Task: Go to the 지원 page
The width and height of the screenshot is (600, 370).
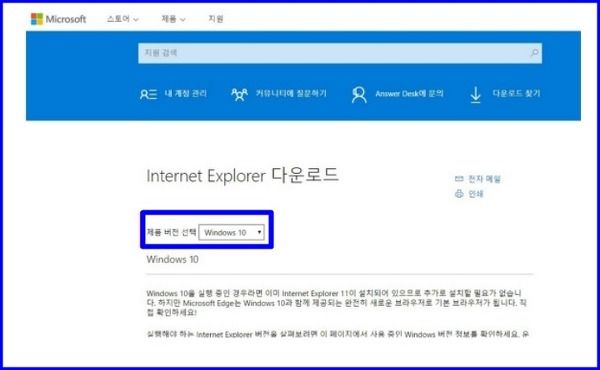Action: pos(216,19)
